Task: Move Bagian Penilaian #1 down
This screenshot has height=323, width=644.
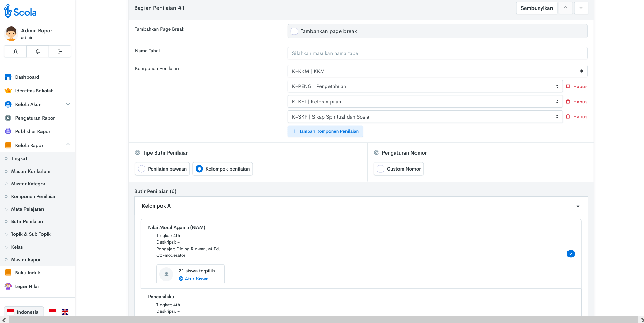Action: point(581,8)
